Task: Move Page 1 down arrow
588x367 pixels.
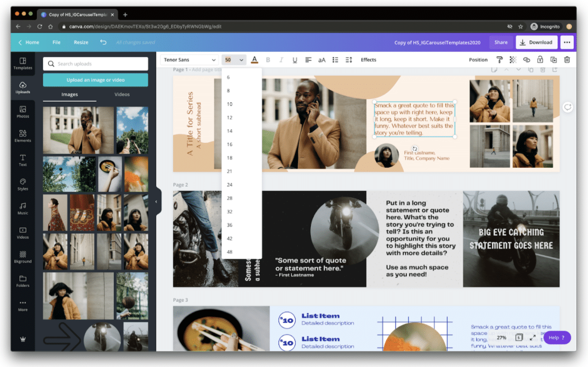Action: tap(518, 70)
